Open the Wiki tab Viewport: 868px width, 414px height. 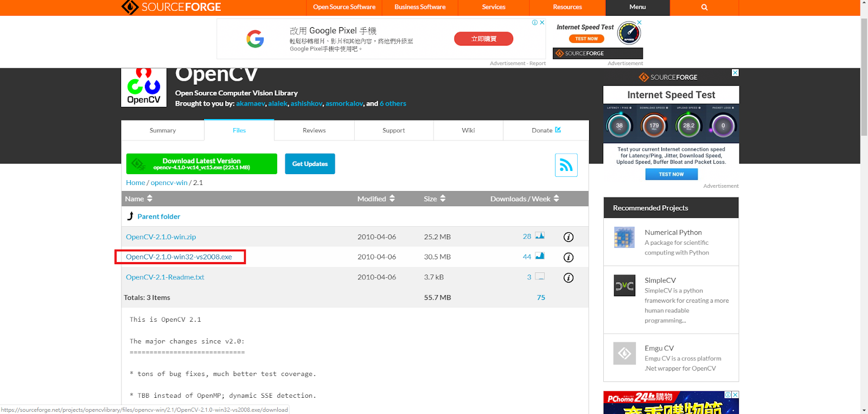(468, 130)
